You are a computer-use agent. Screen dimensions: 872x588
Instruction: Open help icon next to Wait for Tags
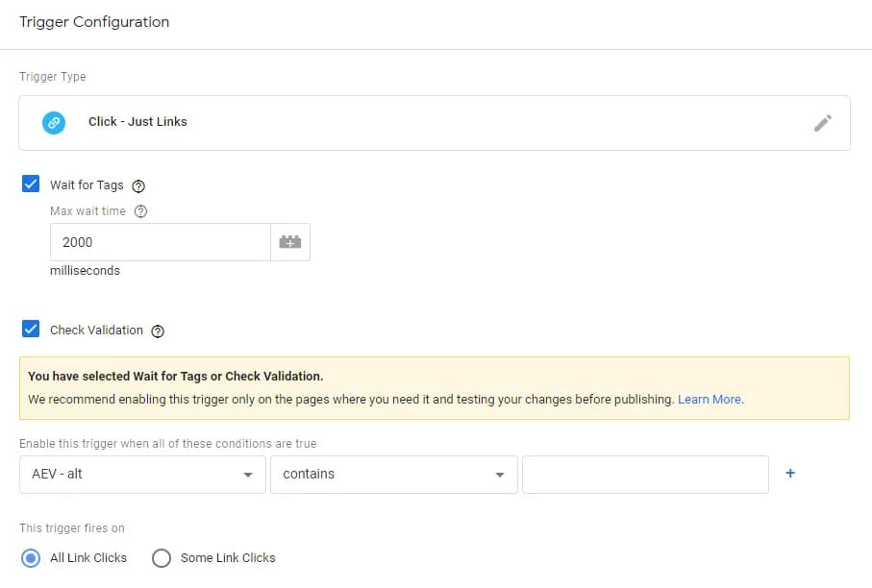[138, 185]
